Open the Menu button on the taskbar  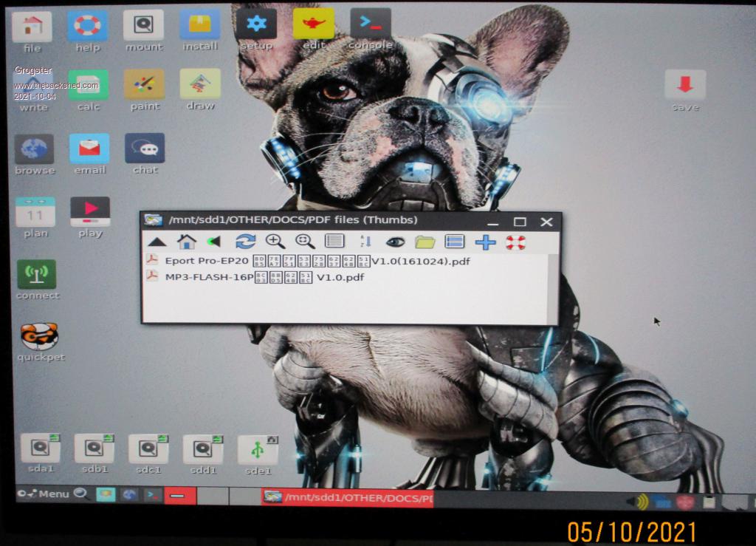(44, 494)
